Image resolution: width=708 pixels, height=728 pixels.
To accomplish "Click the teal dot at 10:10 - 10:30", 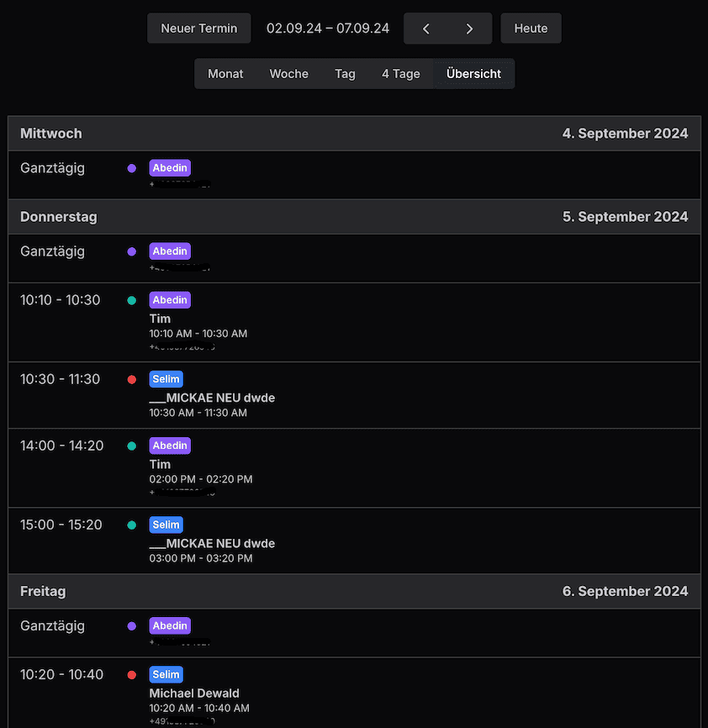I will [x=131, y=300].
